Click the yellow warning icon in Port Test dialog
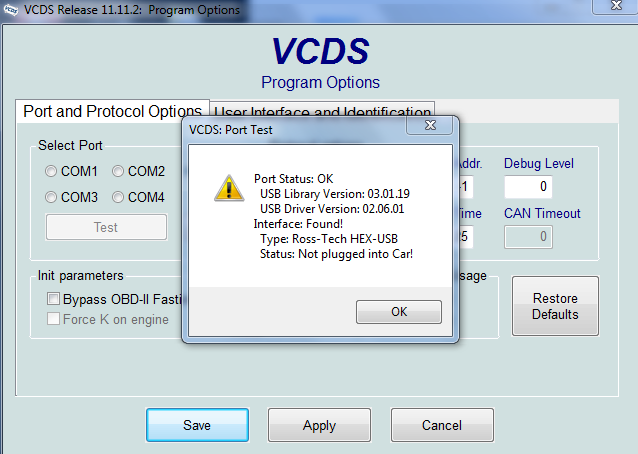The width and height of the screenshot is (638, 454). (x=229, y=187)
